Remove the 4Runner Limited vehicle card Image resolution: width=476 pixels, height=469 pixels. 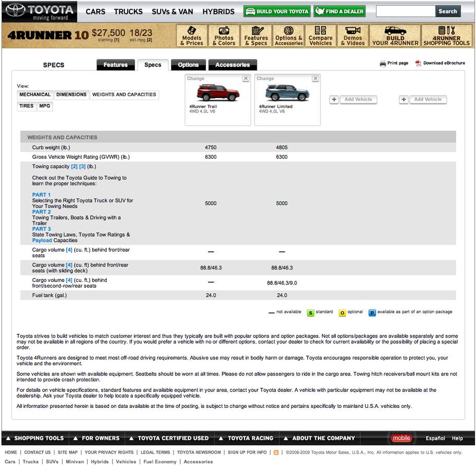[x=316, y=79]
